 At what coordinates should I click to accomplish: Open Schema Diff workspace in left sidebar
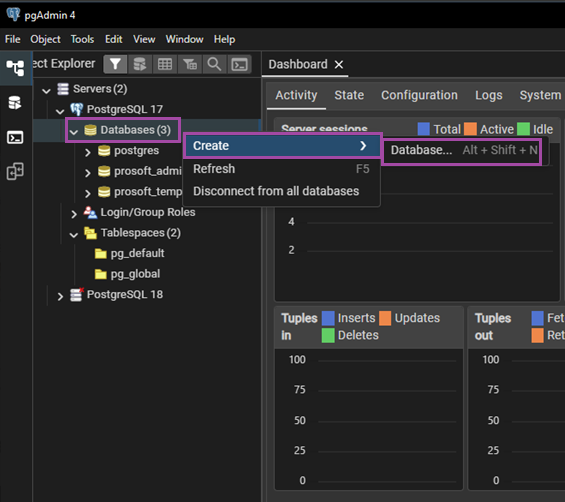click(x=15, y=171)
